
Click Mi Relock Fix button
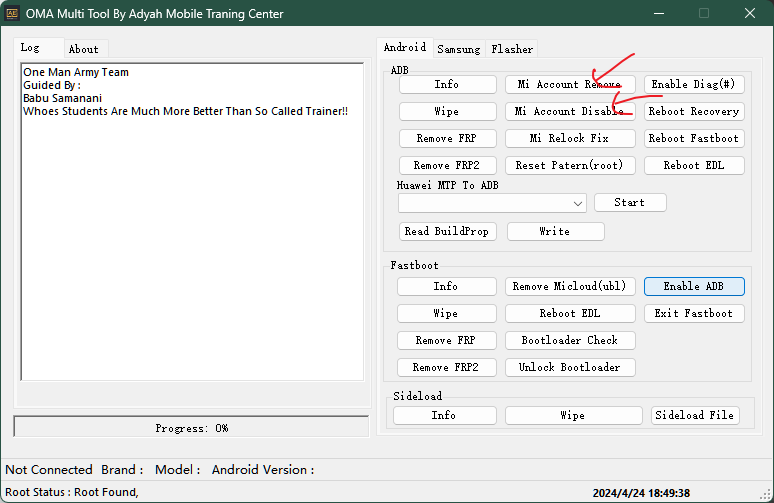570,139
